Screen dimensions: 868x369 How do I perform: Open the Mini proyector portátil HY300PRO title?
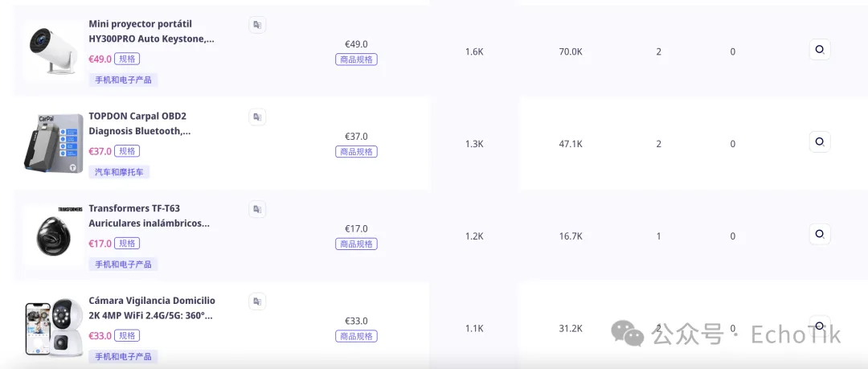coord(151,31)
